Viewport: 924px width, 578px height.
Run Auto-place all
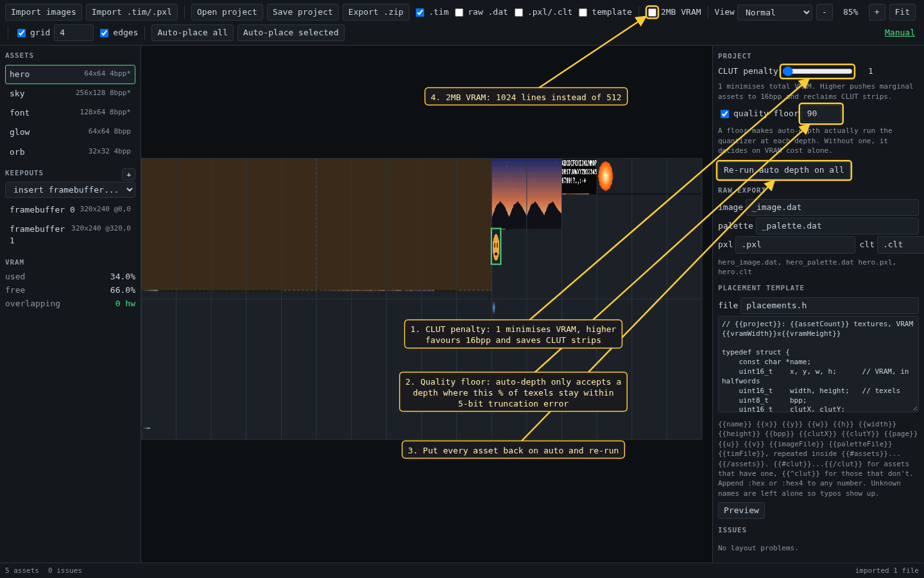click(x=193, y=33)
